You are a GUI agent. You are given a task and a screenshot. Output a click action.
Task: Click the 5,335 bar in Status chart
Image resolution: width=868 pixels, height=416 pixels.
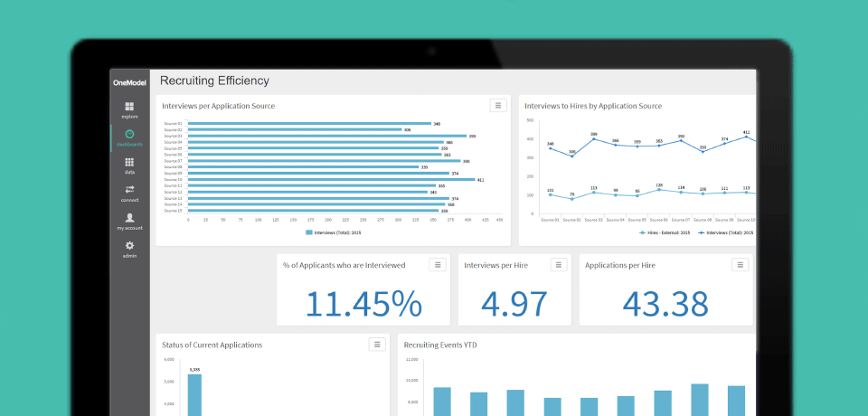coord(194,394)
